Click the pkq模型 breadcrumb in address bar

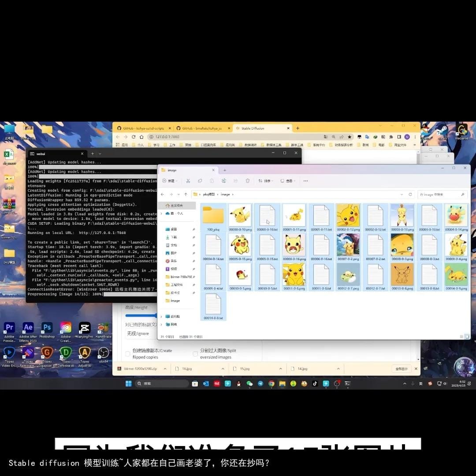point(209,194)
